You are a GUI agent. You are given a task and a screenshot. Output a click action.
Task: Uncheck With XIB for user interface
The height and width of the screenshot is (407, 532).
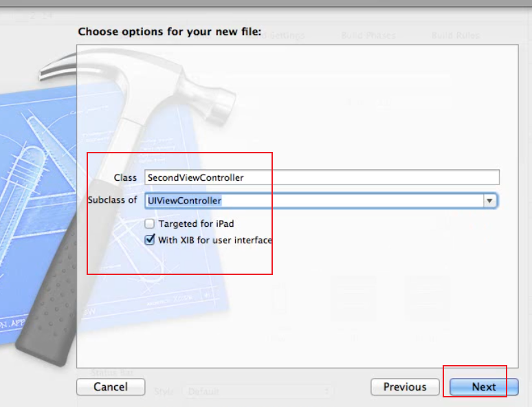pyautogui.click(x=150, y=240)
